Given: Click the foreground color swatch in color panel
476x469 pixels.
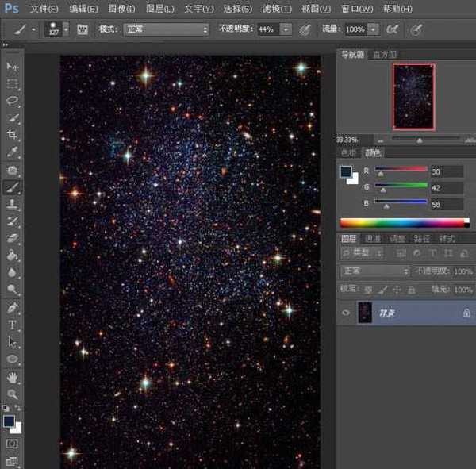Looking at the screenshot, I should point(345,171).
